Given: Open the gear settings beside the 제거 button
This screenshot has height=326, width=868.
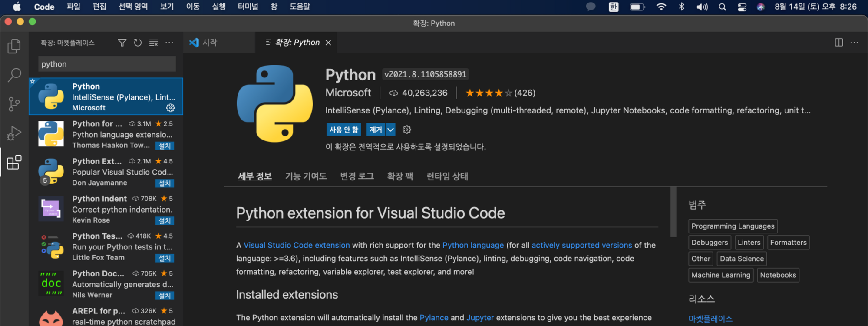Looking at the screenshot, I should (407, 130).
